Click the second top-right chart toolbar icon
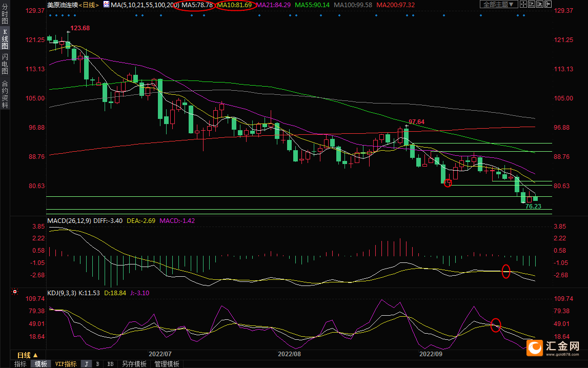 click(531, 5)
